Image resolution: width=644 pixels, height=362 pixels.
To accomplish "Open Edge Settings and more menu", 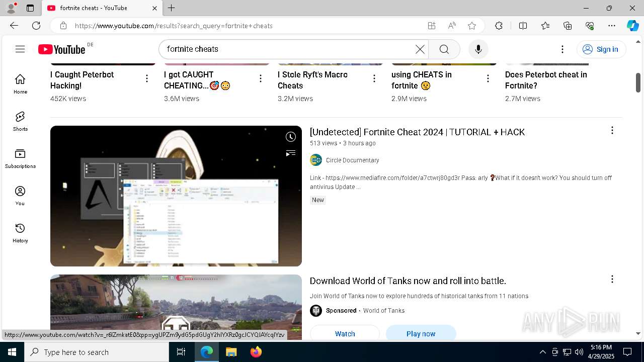I will coord(612,26).
